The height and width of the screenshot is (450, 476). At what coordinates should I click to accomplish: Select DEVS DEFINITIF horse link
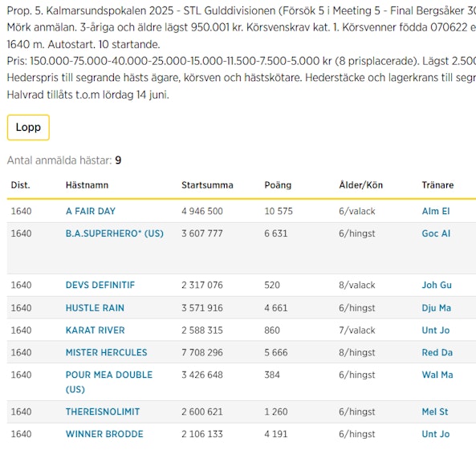(100, 285)
